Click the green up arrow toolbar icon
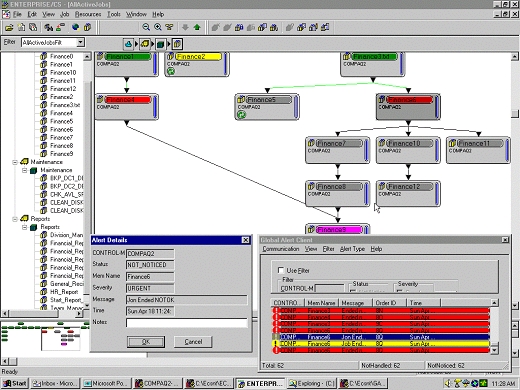The height and width of the screenshot is (390, 520). (197, 27)
